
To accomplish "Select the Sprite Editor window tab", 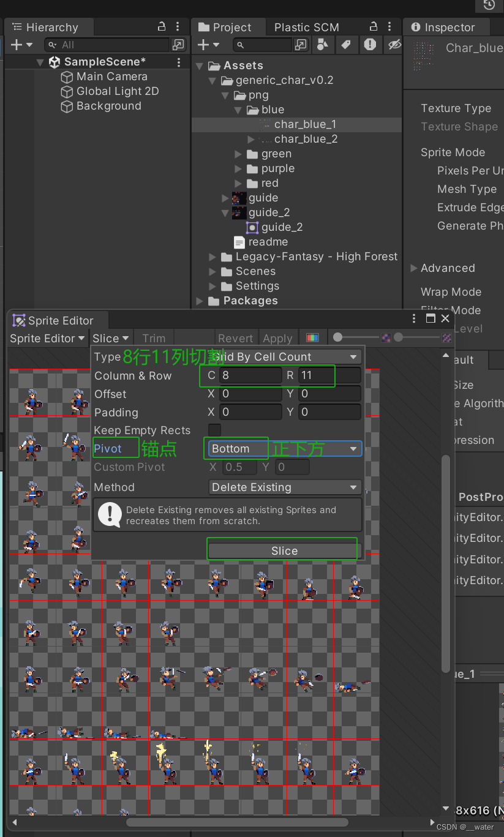I will (x=59, y=321).
